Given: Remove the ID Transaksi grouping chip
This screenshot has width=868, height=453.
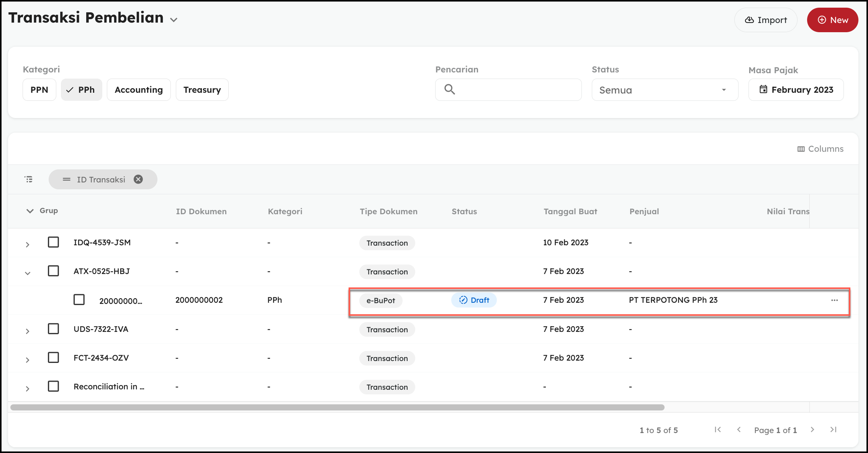Looking at the screenshot, I should (x=138, y=179).
